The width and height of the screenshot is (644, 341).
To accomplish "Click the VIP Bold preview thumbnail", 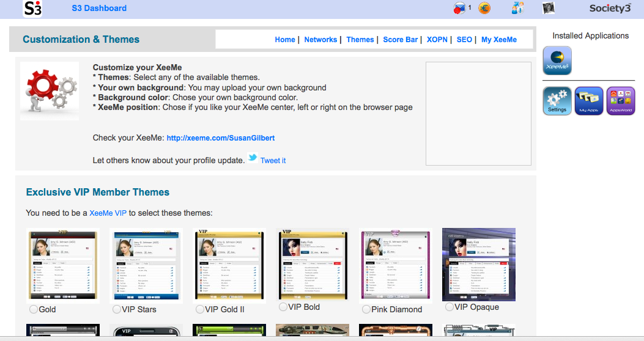I will coord(313,265).
